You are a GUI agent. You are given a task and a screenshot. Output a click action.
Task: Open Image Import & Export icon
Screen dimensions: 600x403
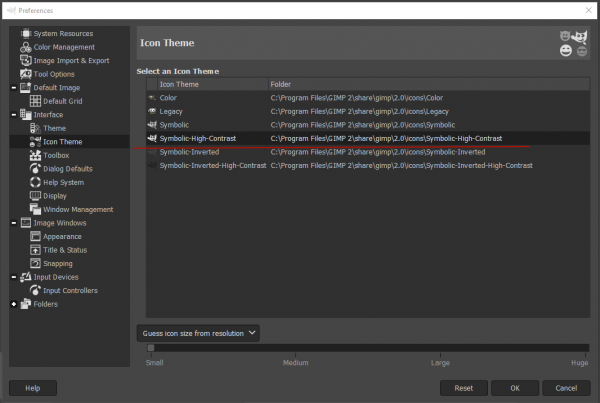pos(26,60)
